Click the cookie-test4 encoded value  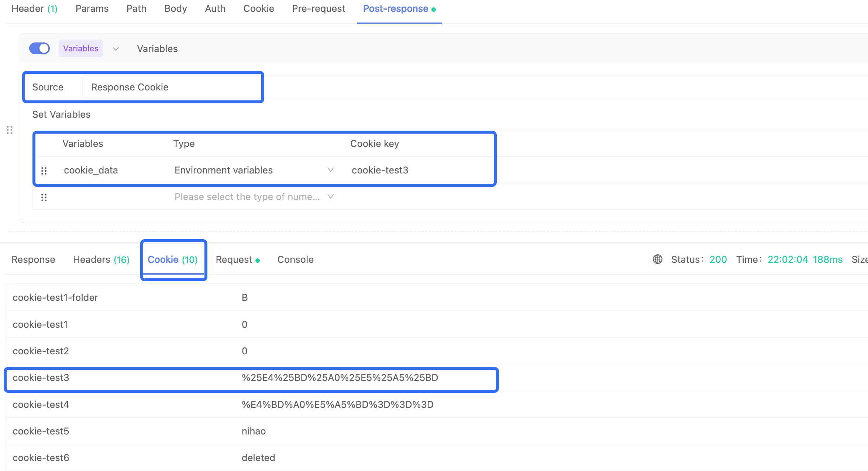tap(338, 405)
